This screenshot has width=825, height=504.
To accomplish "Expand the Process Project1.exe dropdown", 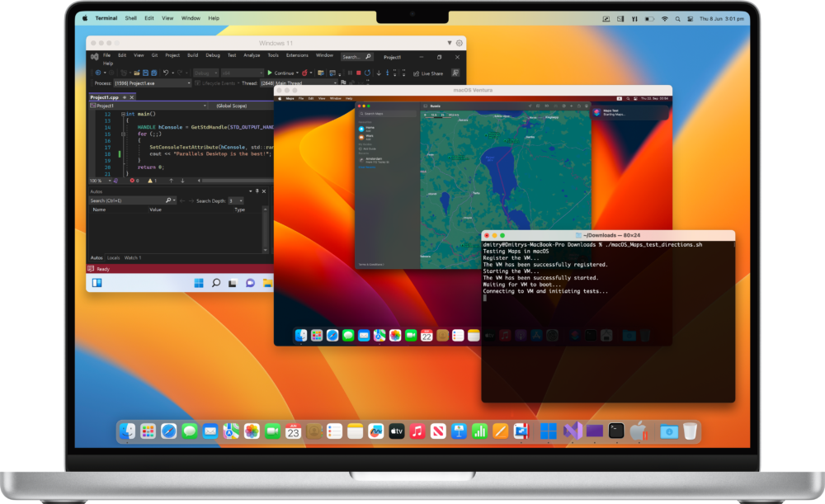I will (188, 83).
